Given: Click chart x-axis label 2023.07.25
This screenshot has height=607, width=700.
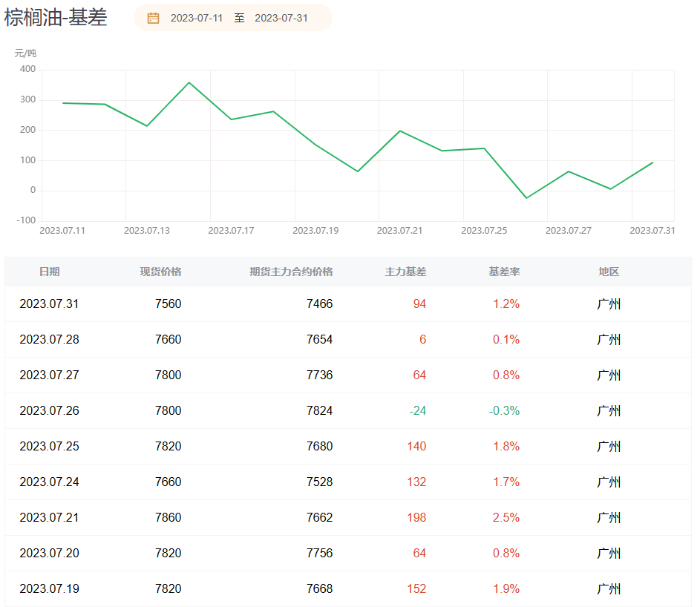Looking at the screenshot, I should [x=484, y=231].
